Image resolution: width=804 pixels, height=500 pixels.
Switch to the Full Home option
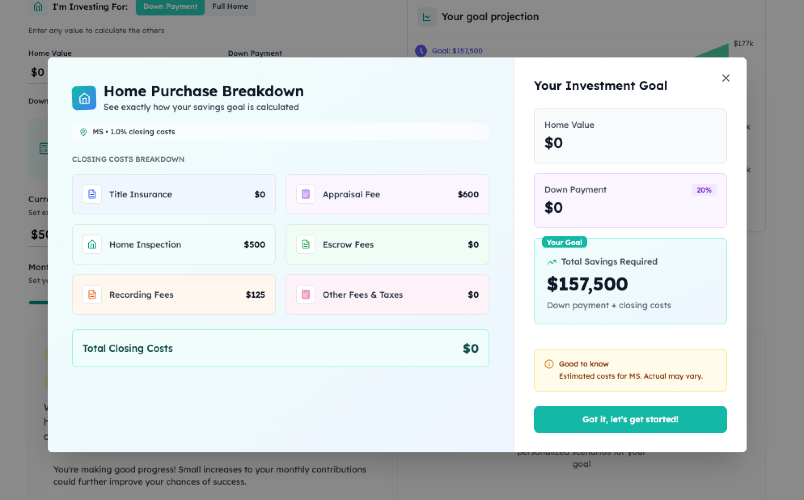click(230, 7)
